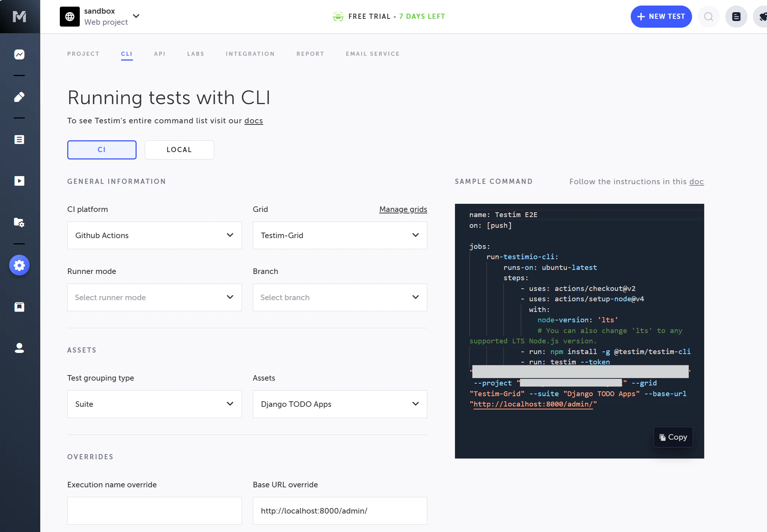Copy the sample command
Viewport: 767px width, 532px height.
pyautogui.click(x=673, y=437)
